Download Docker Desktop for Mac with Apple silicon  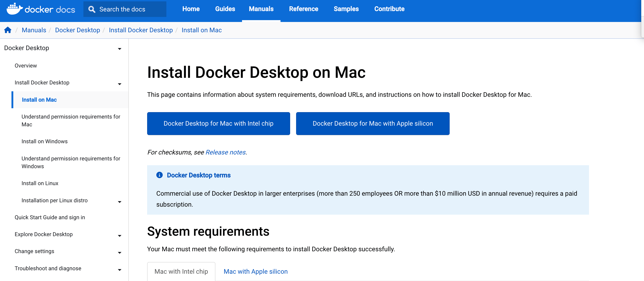373,123
